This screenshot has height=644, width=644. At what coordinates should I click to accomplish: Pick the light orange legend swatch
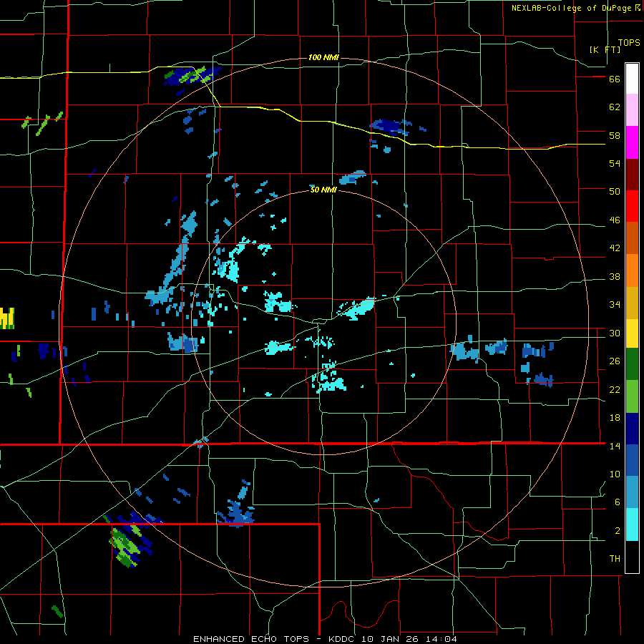[x=632, y=270]
